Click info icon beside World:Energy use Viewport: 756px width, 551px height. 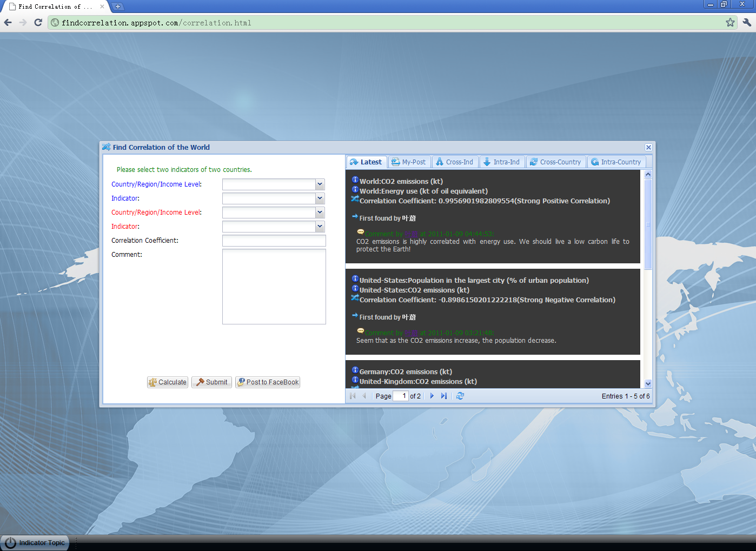point(355,189)
